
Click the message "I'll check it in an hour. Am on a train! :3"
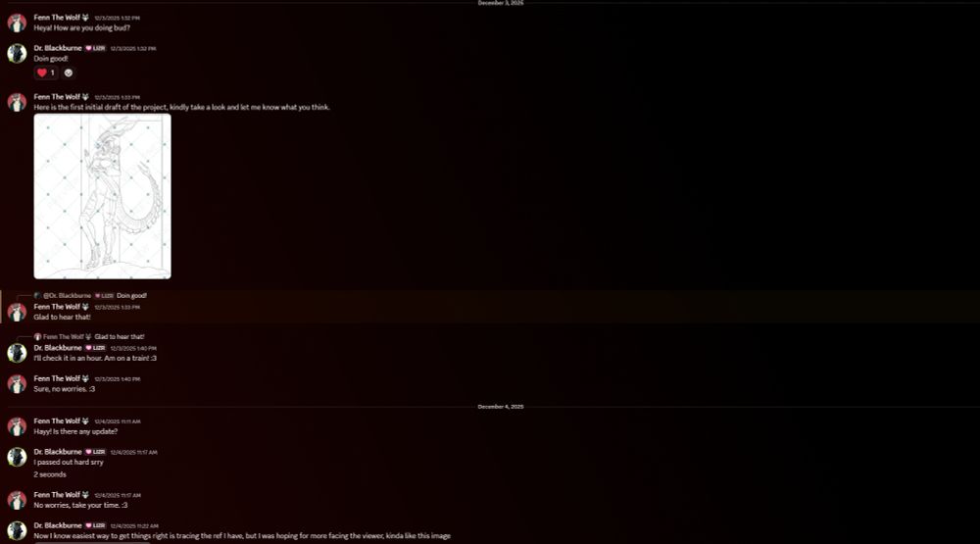95,359
